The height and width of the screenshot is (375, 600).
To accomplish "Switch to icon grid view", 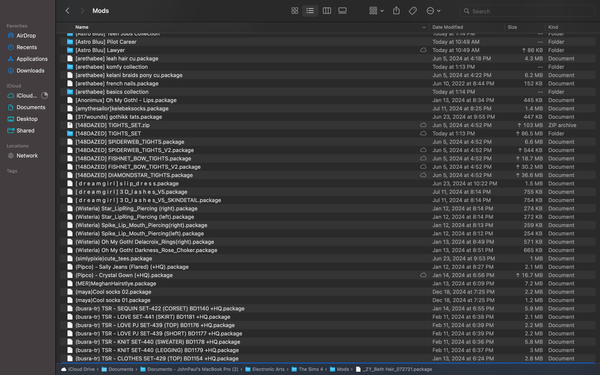I will click(295, 11).
